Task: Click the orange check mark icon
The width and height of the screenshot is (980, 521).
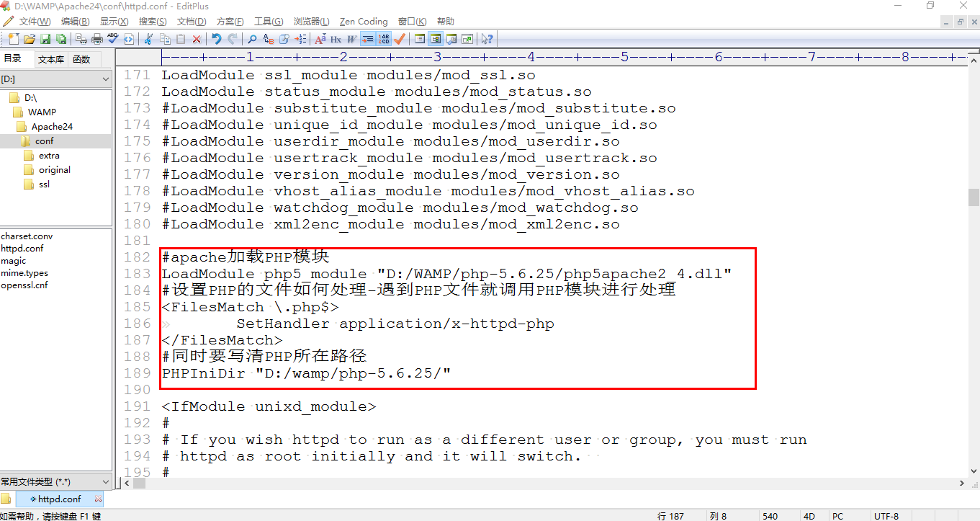Action: pos(399,39)
